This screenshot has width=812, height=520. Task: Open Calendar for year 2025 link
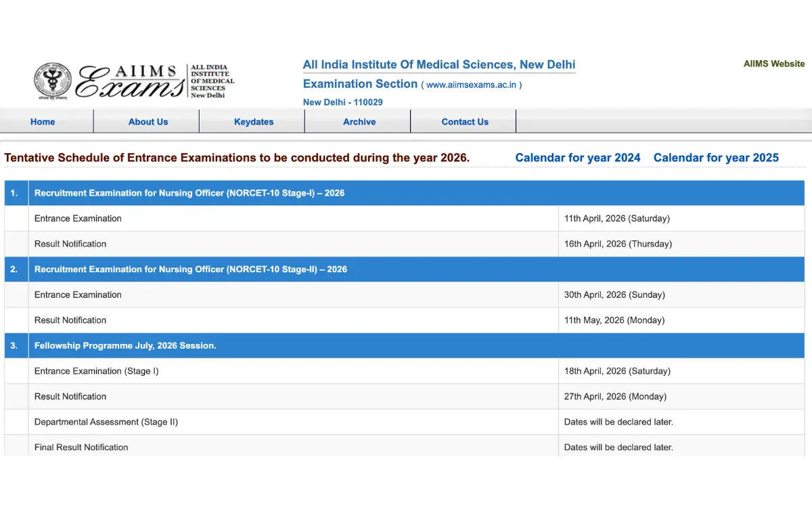pos(716,158)
